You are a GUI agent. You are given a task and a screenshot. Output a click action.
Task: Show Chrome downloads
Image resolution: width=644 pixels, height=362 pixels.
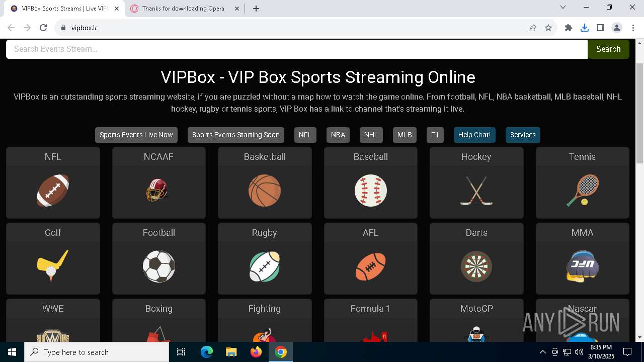click(x=585, y=28)
